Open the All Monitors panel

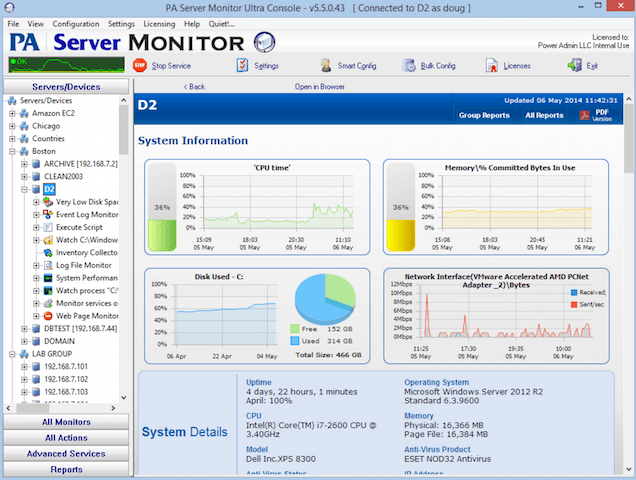tap(66, 422)
